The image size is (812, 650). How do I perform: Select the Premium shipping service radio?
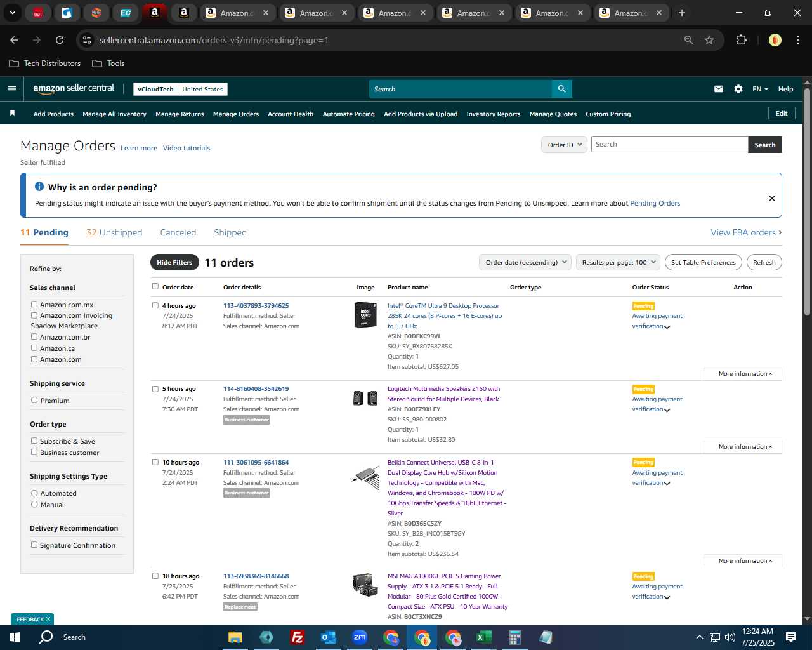pos(34,400)
